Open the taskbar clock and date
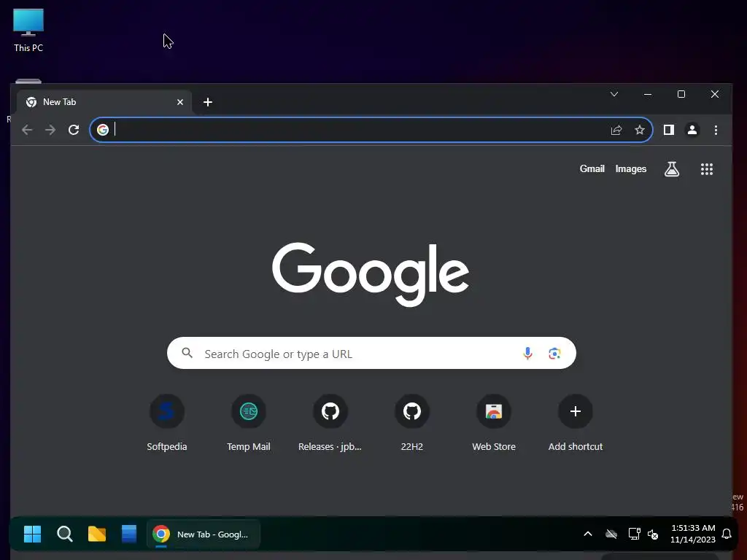Screen dimensions: 747x560 coord(693,534)
